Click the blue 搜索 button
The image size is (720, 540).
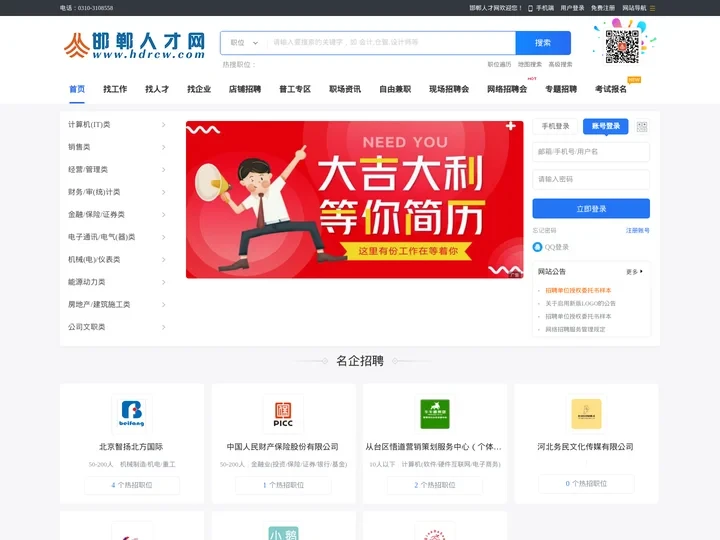[x=543, y=43]
